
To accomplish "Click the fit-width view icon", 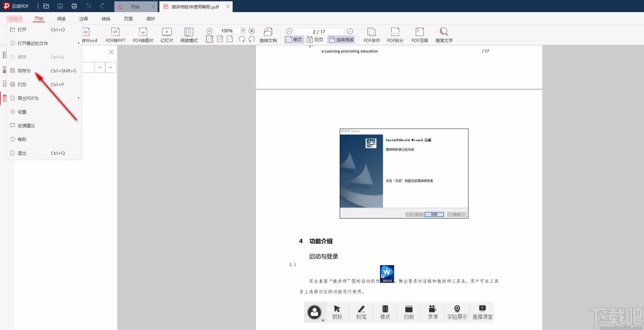I will tap(230, 39).
